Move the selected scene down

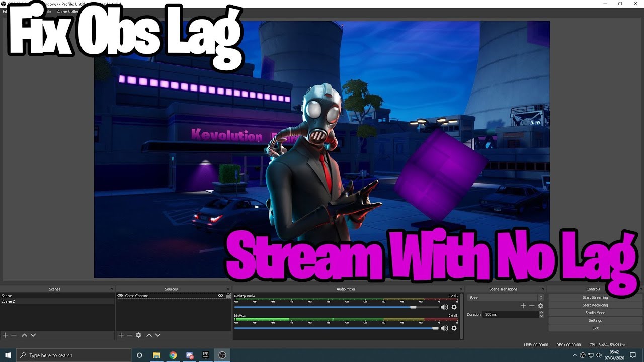coord(33,335)
